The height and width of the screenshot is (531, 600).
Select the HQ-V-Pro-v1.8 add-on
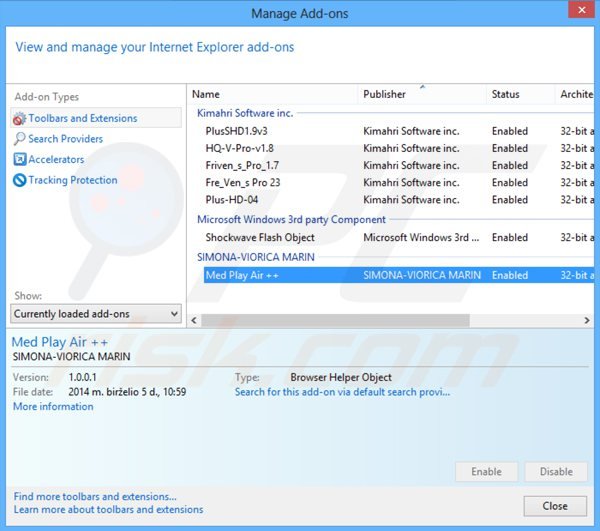tap(240, 148)
